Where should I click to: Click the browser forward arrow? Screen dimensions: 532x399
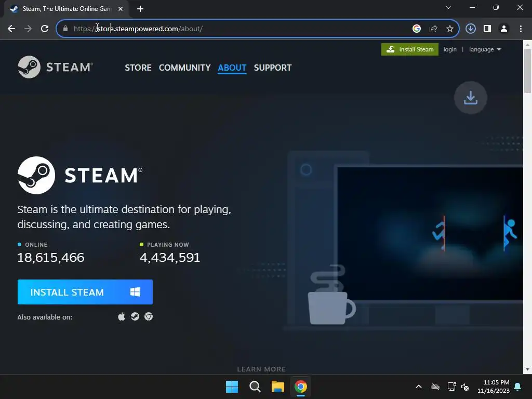click(x=28, y=29)
